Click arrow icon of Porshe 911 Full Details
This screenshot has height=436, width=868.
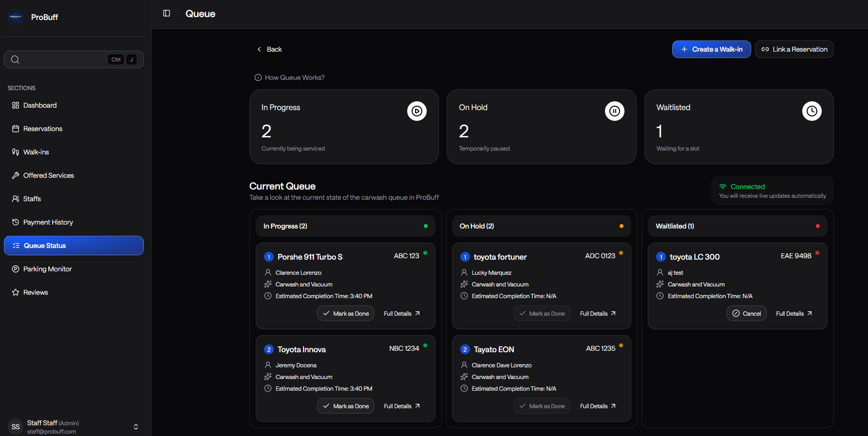(417, 313)
